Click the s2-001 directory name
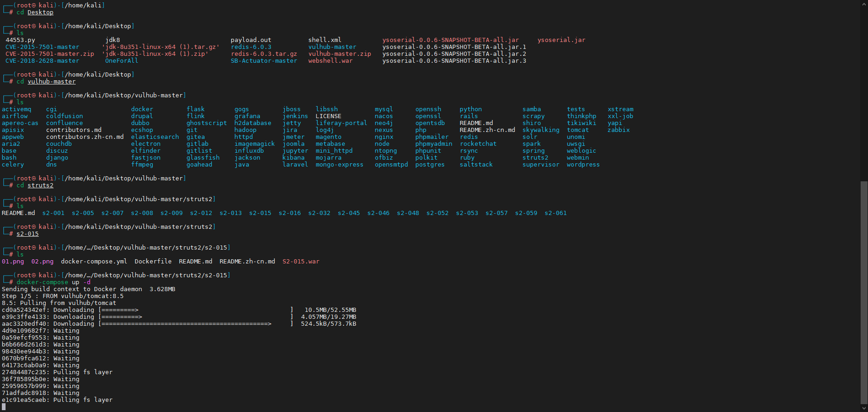 click(x=54, y=213)
